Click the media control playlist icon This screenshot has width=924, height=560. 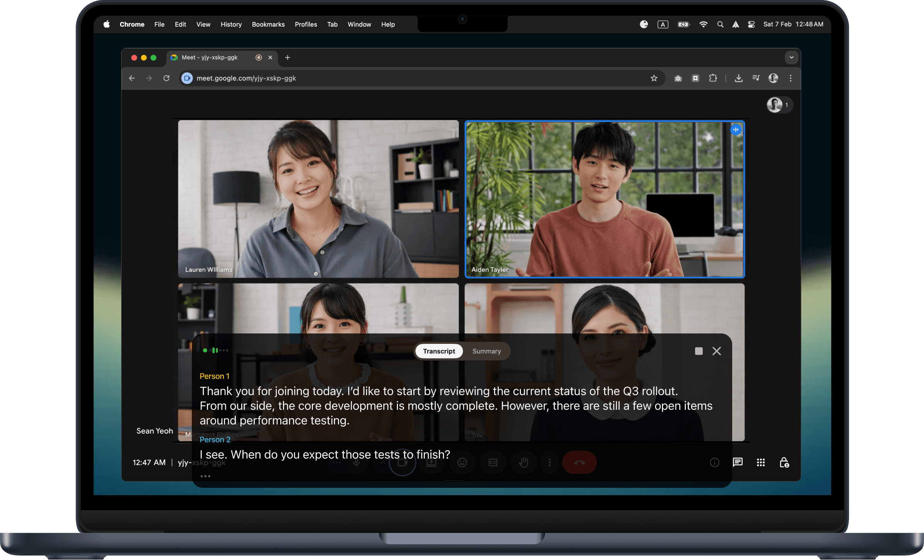756,78
